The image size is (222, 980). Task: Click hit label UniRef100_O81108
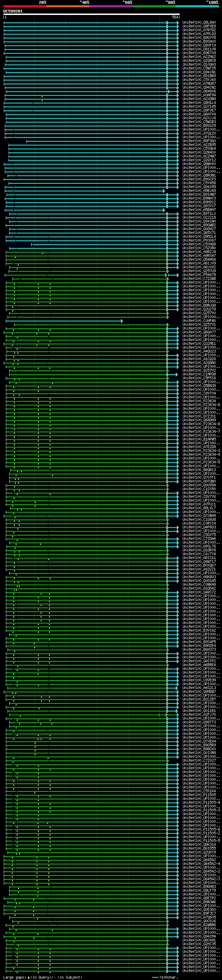point(199,49)
